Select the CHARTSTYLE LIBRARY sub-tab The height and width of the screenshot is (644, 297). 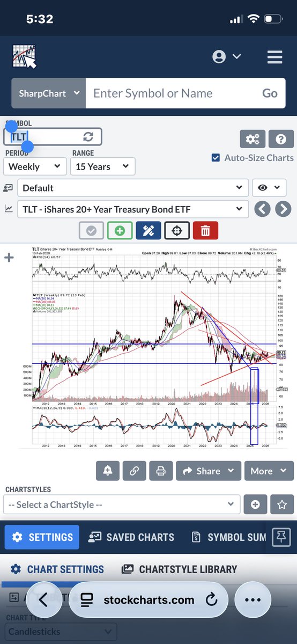[180, 569]
